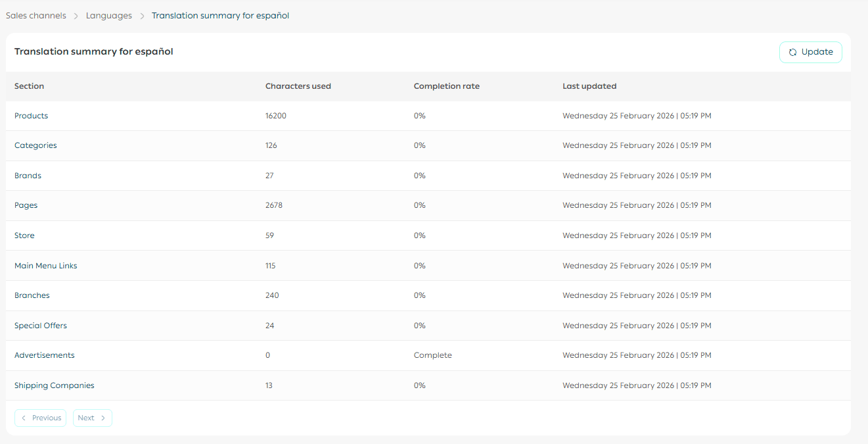Click the Section column header
Screen dimensions: 868x444
pyautogui.click(x=30, y=86)
